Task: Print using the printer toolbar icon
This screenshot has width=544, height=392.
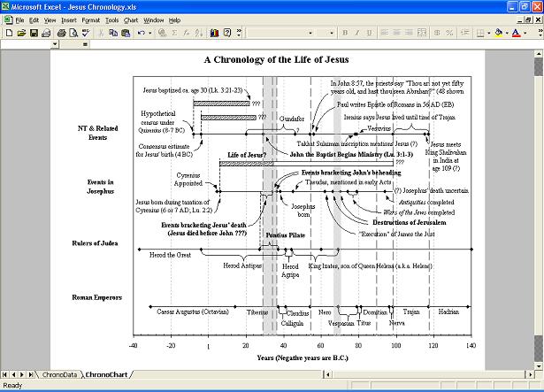Action: click(x=62, y=33)
